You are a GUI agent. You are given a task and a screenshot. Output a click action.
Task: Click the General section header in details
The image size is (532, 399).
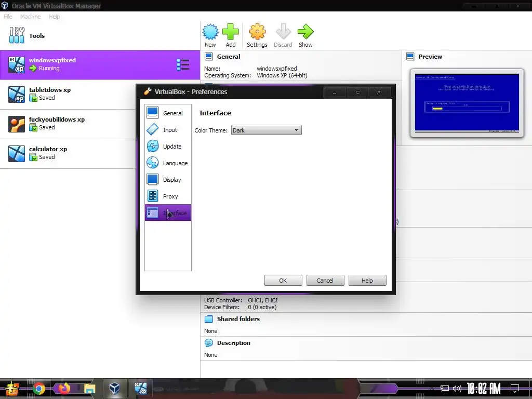tap(229, 57)
